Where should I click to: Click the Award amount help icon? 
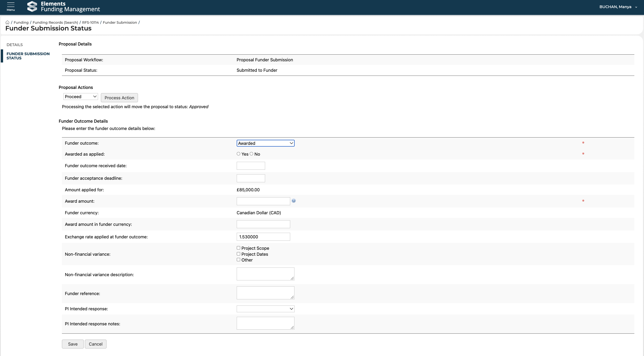293,201
